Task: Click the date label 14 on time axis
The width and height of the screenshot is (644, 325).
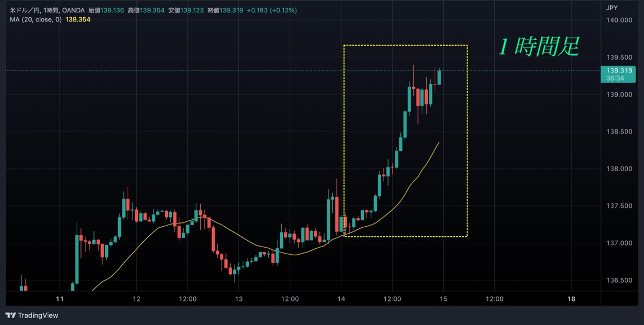Action: (x=341, y=299)
